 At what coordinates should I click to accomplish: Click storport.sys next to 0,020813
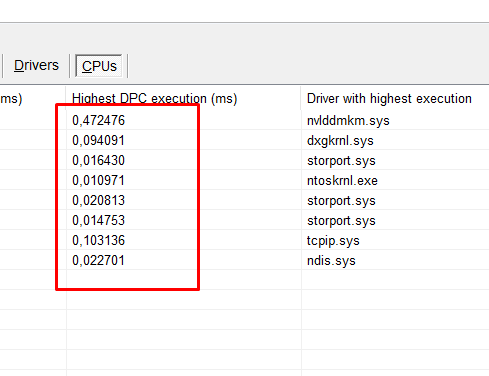click(x=341, y=201)
